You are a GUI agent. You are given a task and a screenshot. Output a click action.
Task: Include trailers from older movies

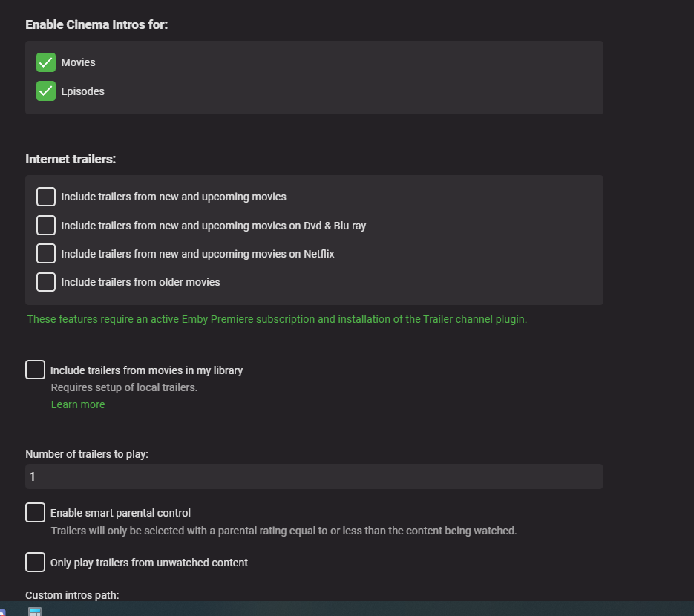(46, 282)
